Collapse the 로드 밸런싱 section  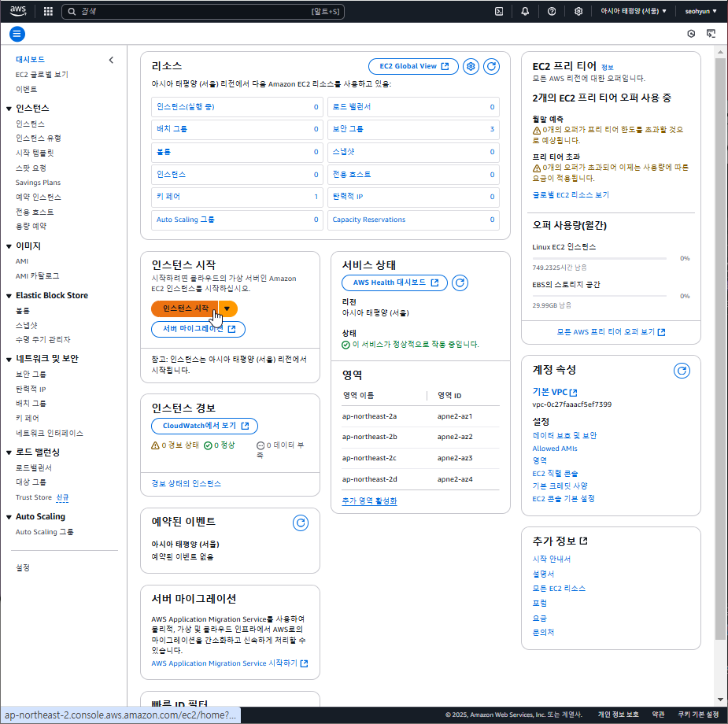[x=9, y=452]
